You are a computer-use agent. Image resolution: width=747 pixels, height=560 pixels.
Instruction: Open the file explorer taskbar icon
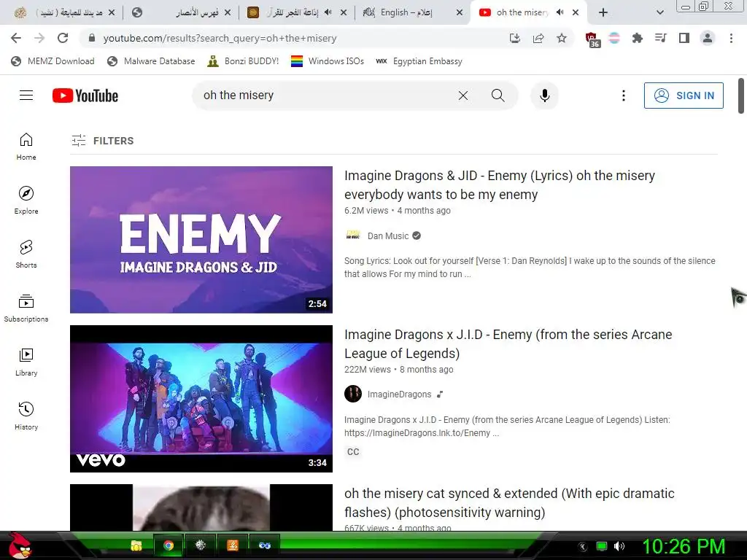[x=136, y=545]
